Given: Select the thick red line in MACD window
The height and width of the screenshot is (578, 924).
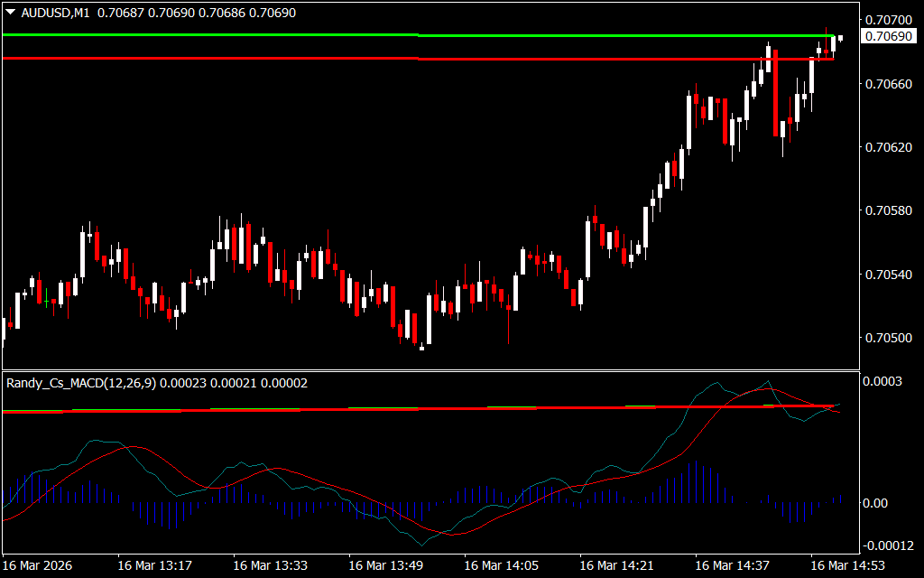Looking at the screenshot, I should [x=361, y=409].
